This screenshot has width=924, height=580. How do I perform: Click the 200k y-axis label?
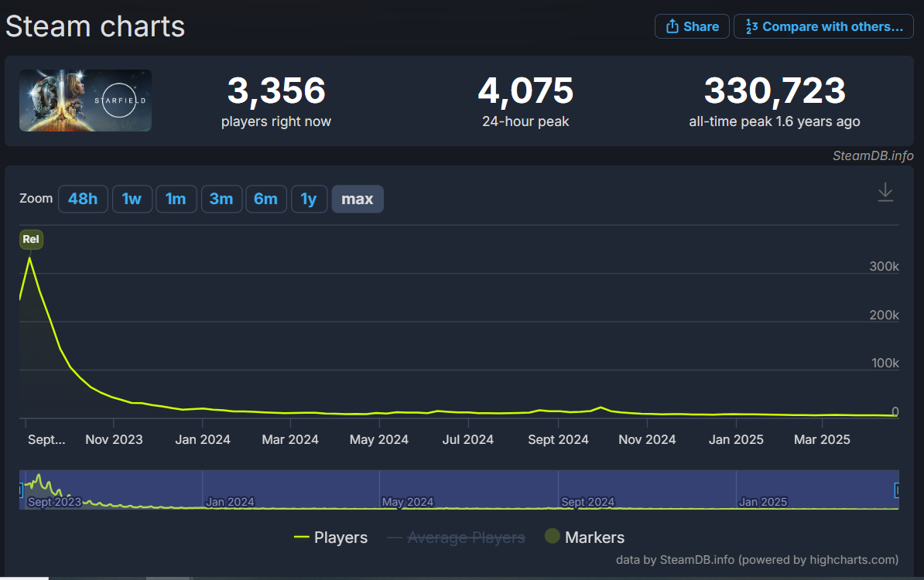tap(884, 315)
